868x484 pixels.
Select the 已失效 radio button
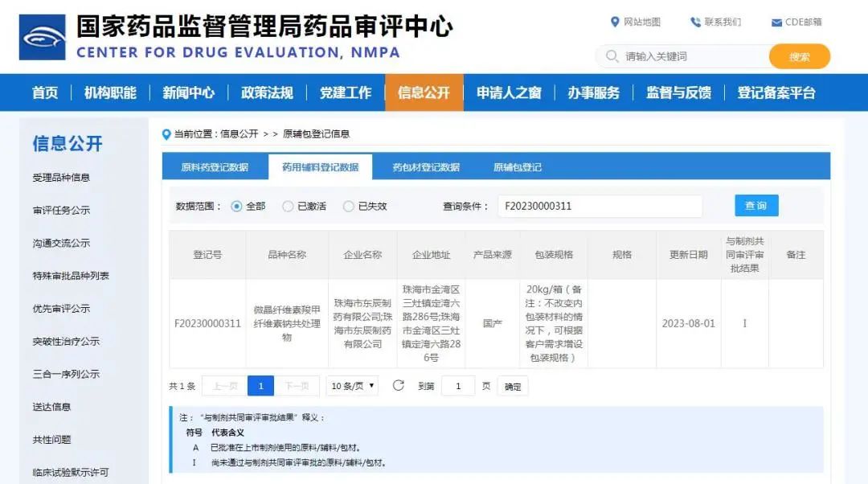[x=348, y=206]
